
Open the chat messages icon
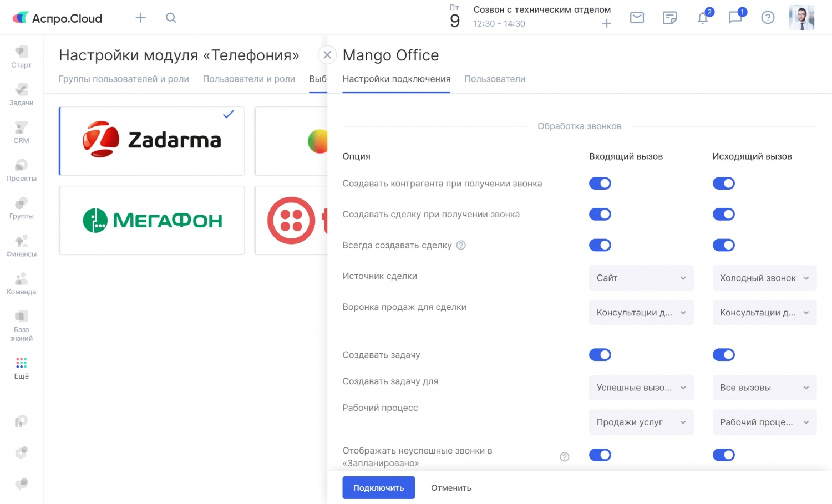click(x=735, y=18)
